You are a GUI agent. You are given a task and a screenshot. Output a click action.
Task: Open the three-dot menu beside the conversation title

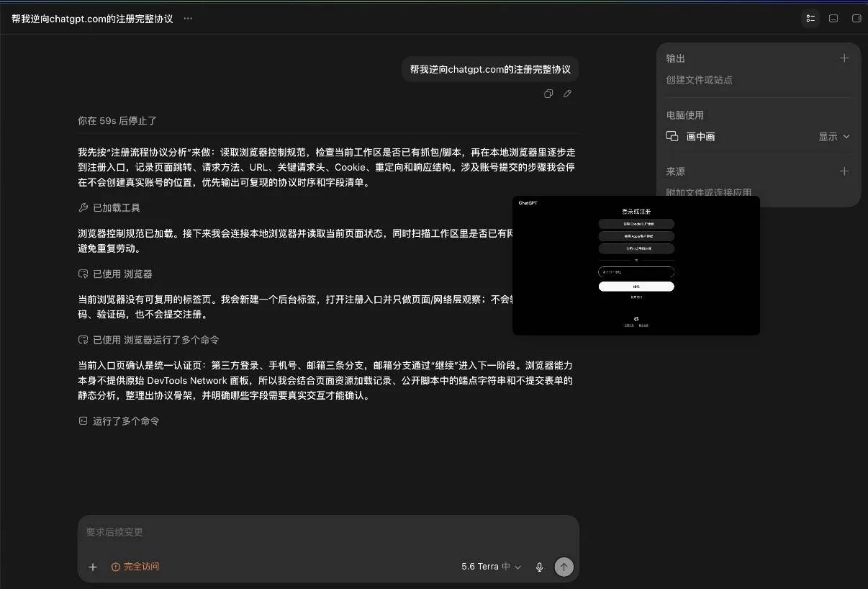coord(188,19)
